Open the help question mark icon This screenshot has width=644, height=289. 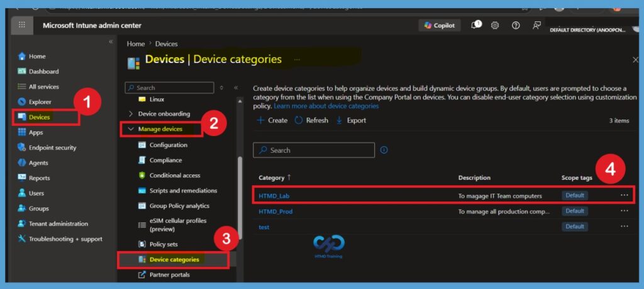(516, 25)
